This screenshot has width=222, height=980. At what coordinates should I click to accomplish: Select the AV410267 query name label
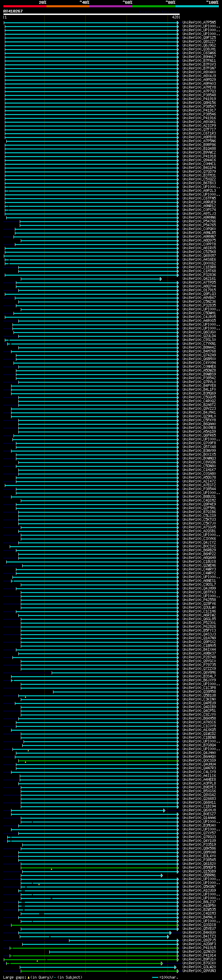pos(13,11)
